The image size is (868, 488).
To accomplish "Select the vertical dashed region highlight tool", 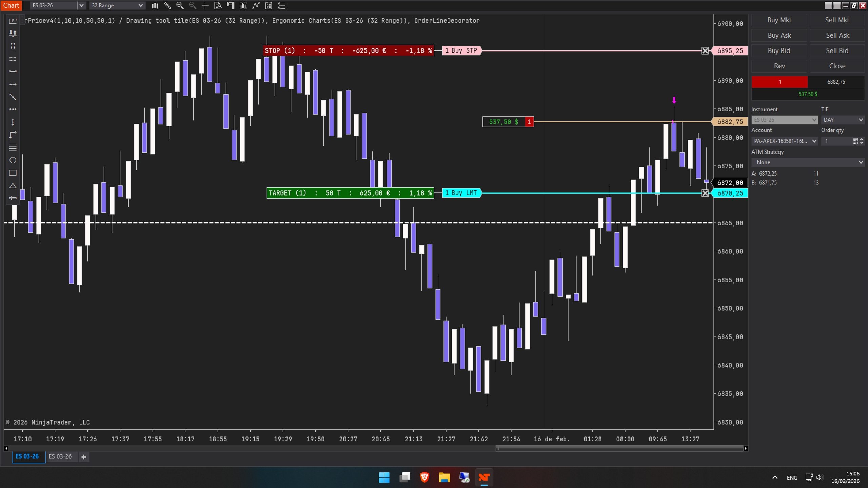I will [13, 46].
